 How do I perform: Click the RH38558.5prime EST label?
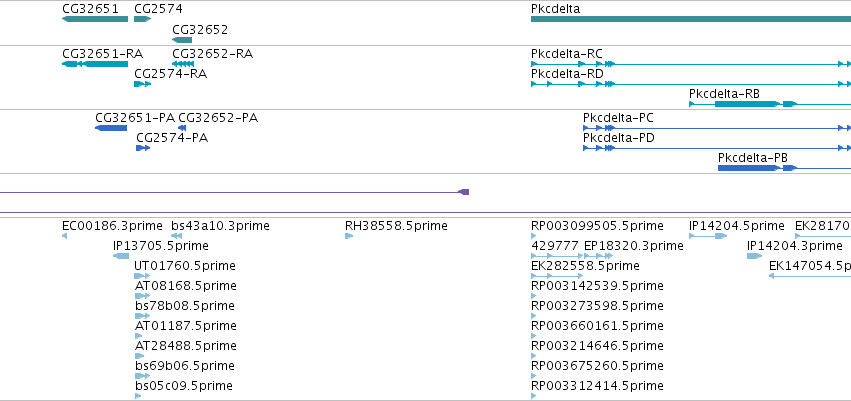click(396, 226)
